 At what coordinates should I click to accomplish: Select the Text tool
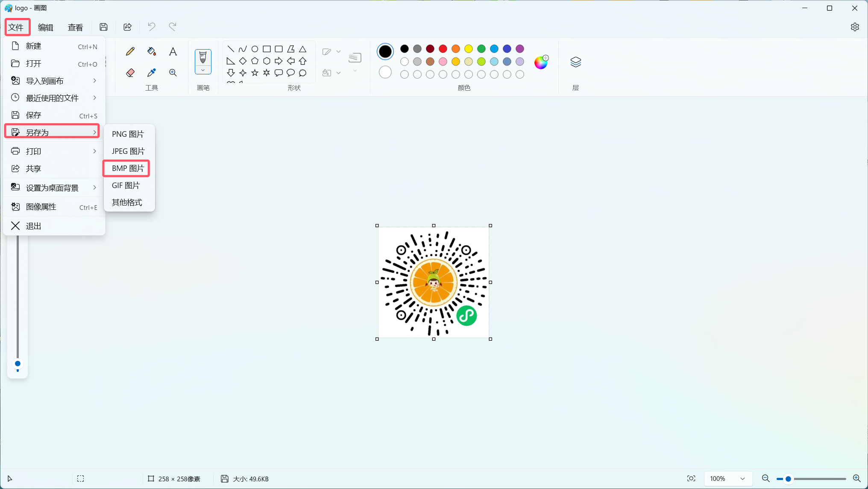click(x=173, y=52)
